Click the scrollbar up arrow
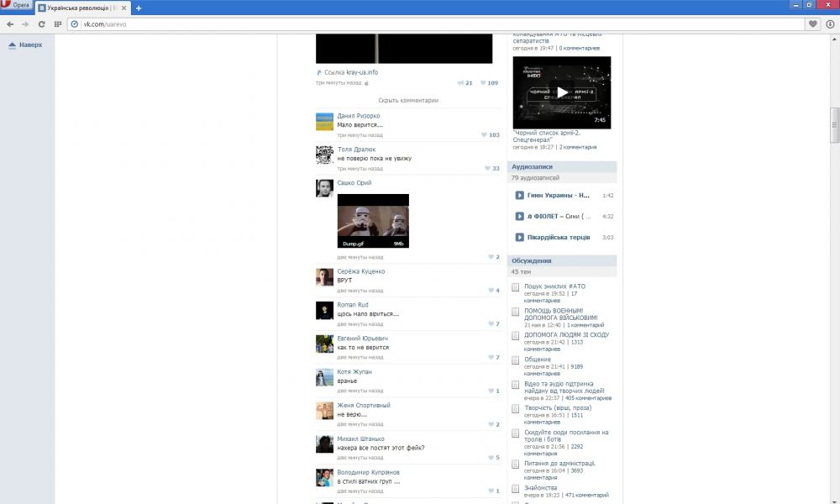This screenshot has width=840, height=504. (x=834, y=39)
